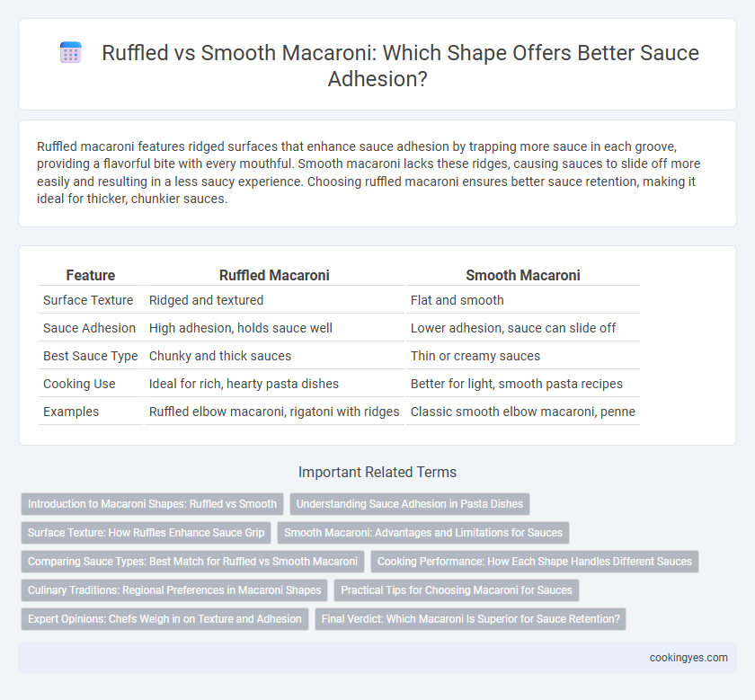Select cell 'Lower adhesion, sauce can slide off'
The image size is (755, 700).
coord(523,328)
